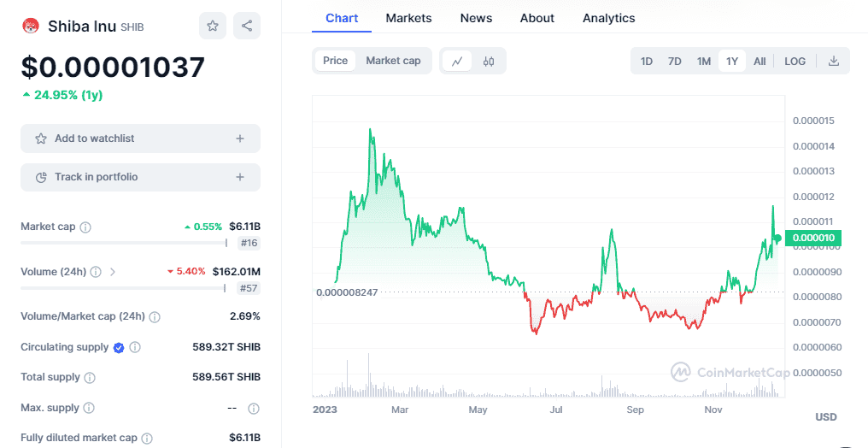
Task: Toggle chart to Price mode
Action: tap(335, 61)
